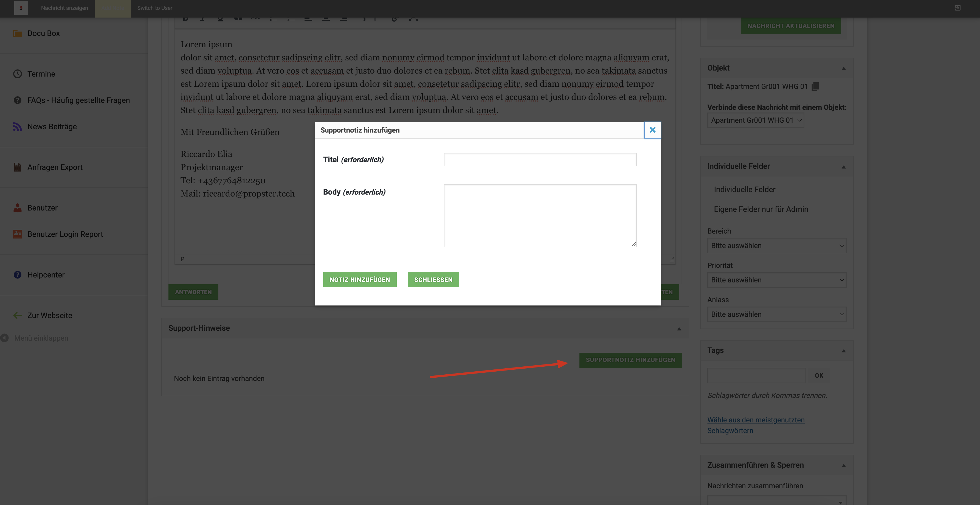This screenshot has height=505, width=980.
Task: Close the Supportnotiz dialog with X
Action: click(652, 130)
